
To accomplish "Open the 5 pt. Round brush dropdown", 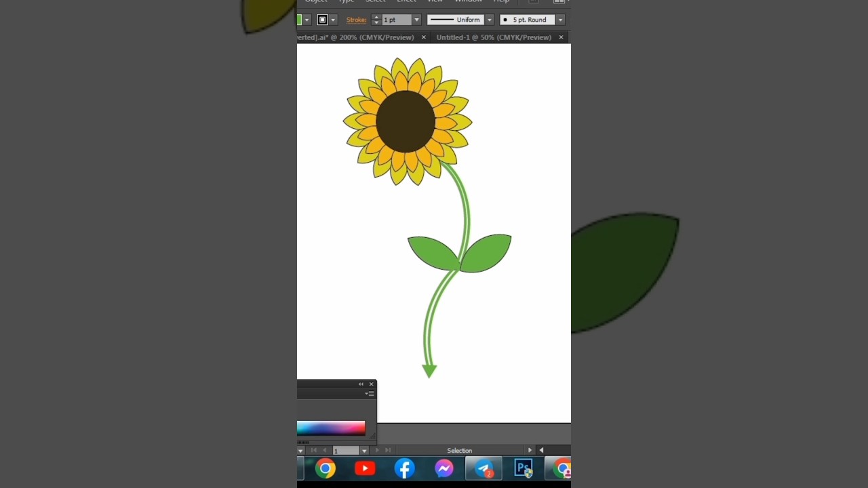I will coord(560,20).
